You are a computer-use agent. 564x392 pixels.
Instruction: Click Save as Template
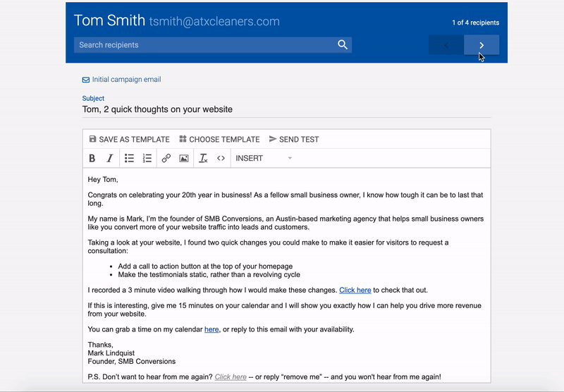pos(130,140)
